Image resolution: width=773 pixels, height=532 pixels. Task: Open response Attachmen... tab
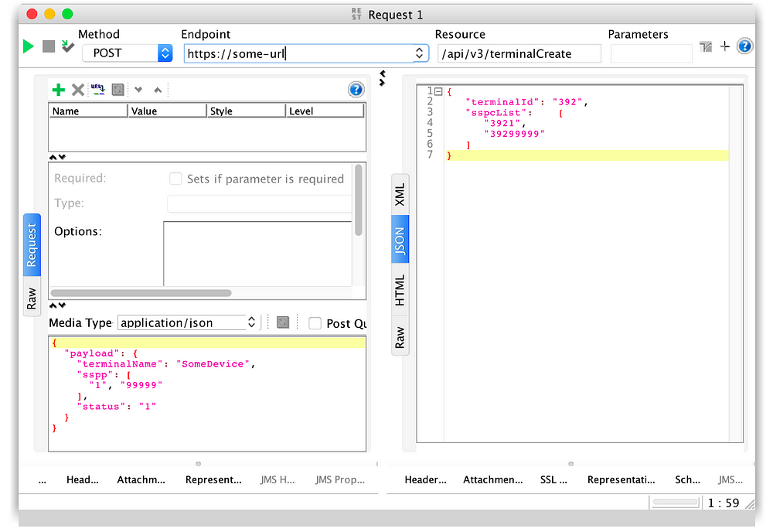pos(493,479)
